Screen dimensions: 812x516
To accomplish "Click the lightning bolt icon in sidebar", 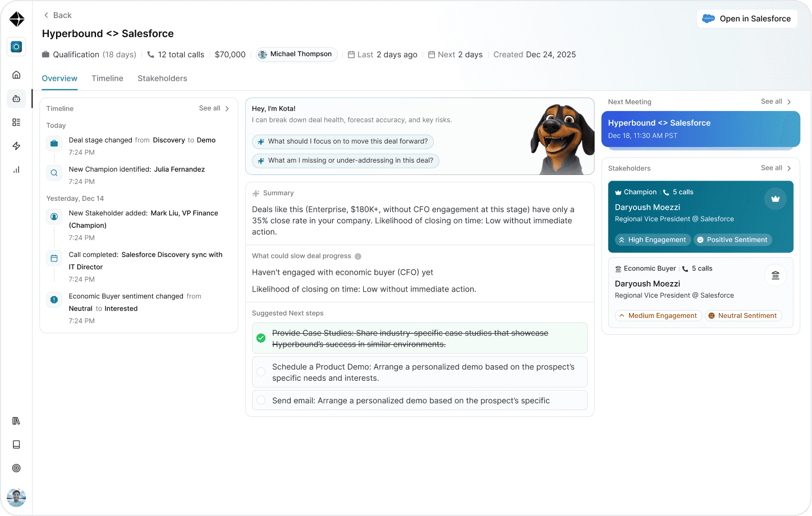I will [16, 146].
